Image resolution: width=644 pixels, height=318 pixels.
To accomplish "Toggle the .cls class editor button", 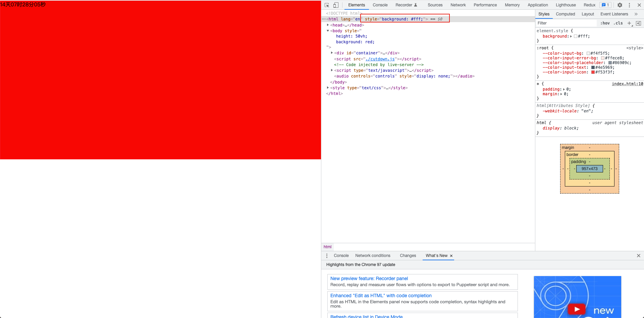I will pos(618,23).
